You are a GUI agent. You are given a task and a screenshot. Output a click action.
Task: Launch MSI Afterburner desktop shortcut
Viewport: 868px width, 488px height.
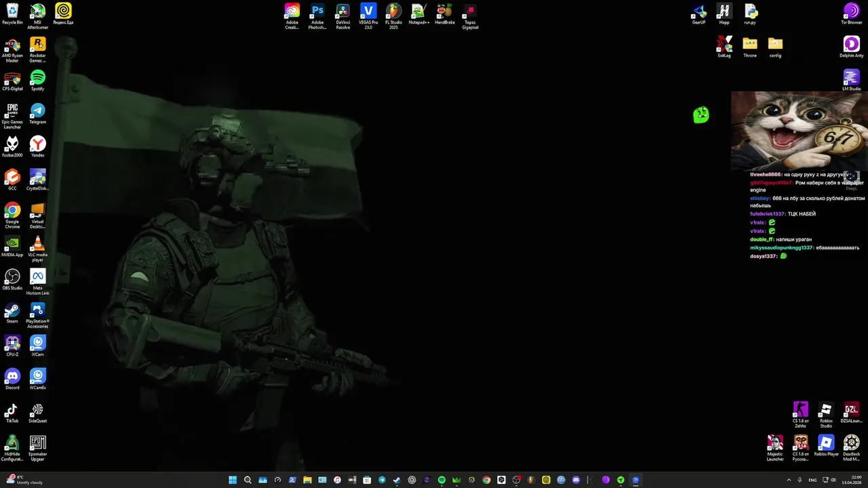[x=38, y=16]
